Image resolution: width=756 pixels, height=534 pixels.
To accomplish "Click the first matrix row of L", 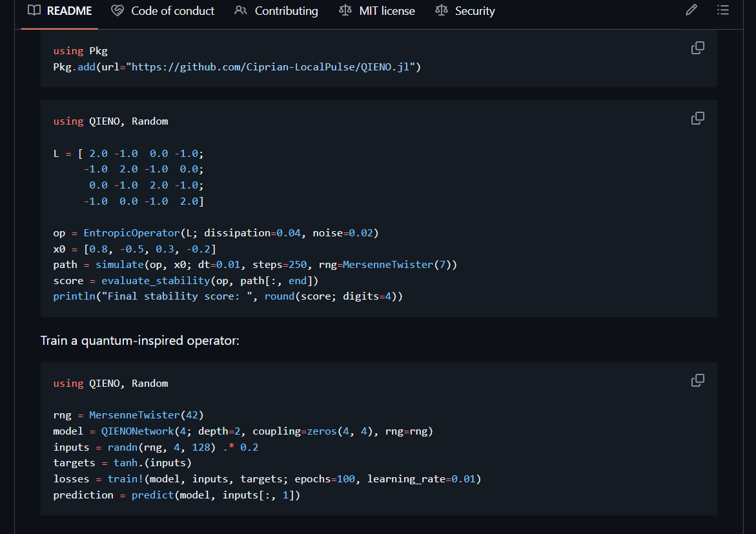I will click(x=128, y=154).
